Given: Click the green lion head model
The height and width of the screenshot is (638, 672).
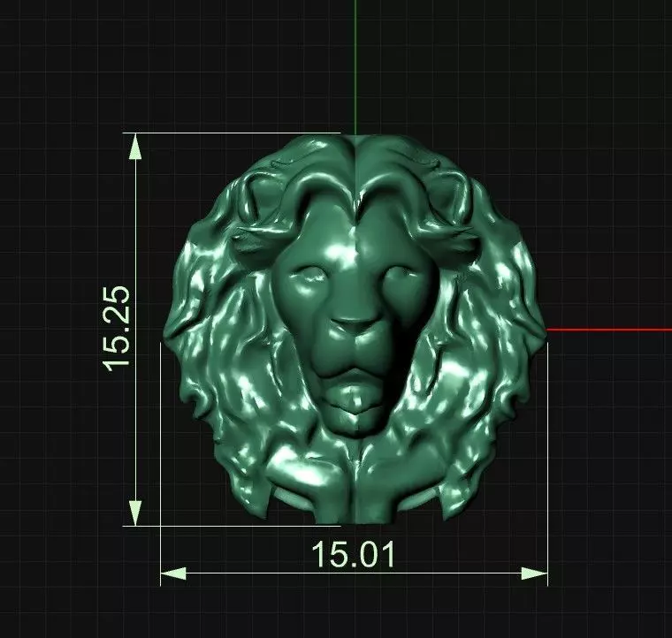Looking at the screenshot, I should click(355, 329).
